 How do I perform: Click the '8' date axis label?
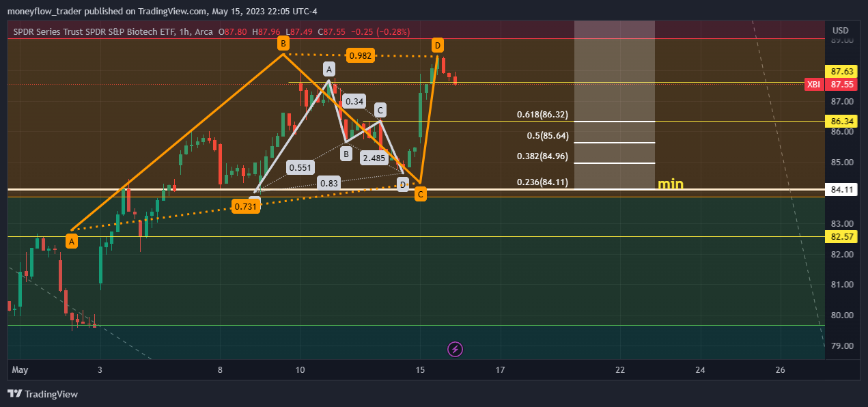tap(221, 370)
